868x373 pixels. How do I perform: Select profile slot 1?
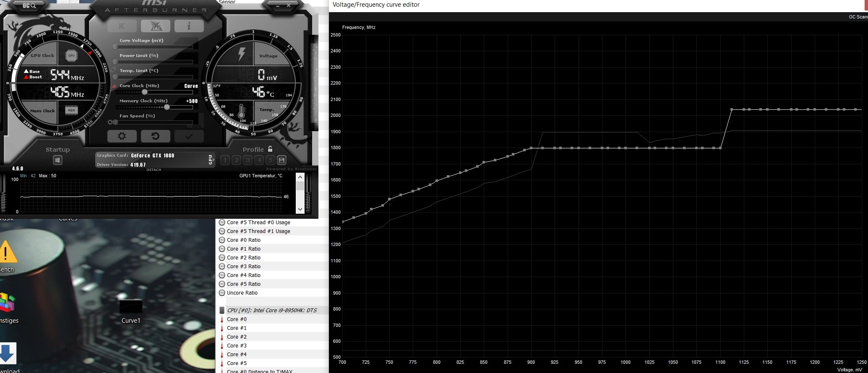click(x=225, y=160)
